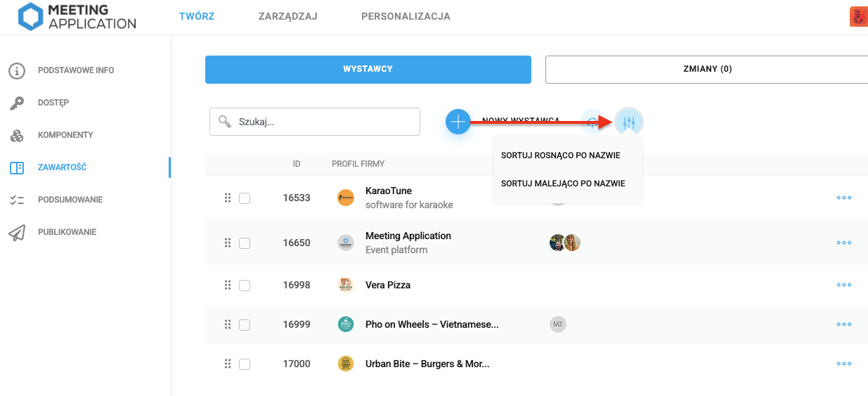Click the magnifier icon in search box

point(225,121)
